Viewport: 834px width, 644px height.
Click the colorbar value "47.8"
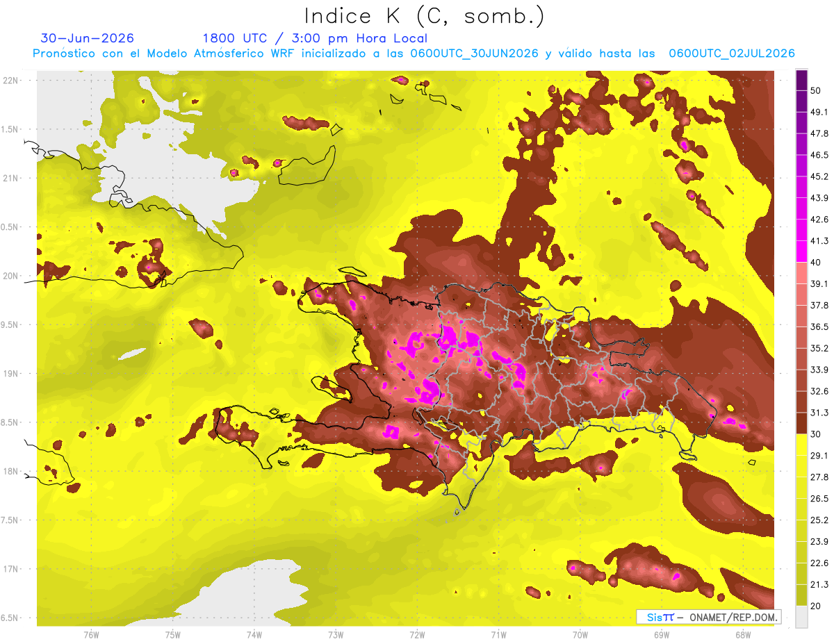click(819, 133)
